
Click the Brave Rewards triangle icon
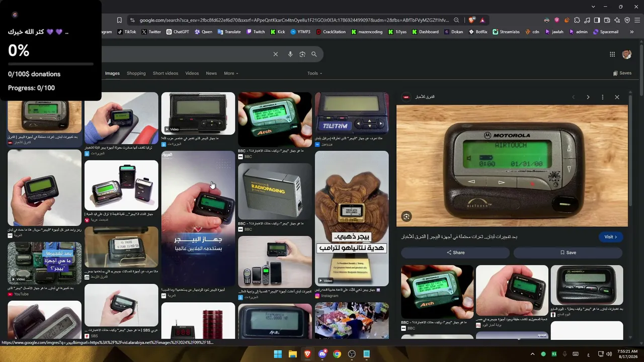click(482, 20)
